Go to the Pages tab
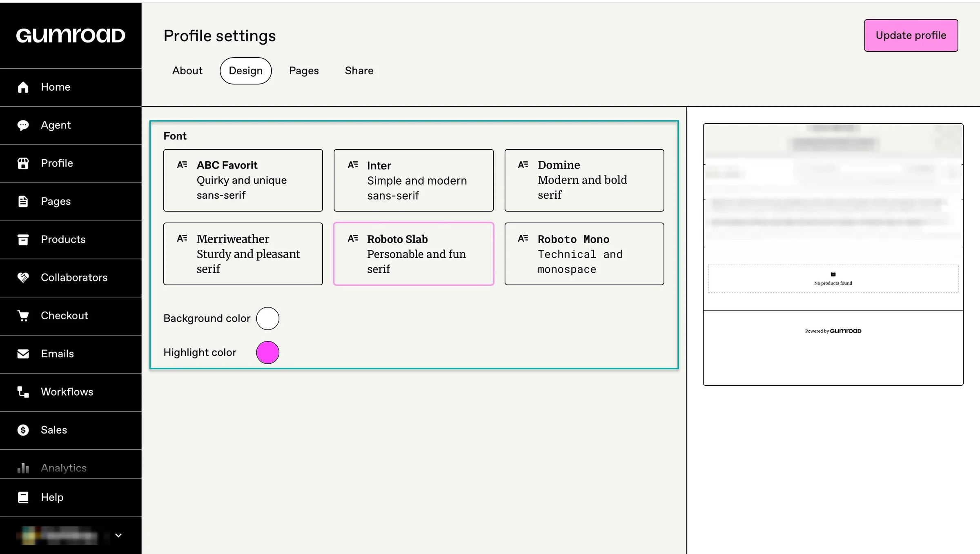980x554 pixels. tap(304, 71)
